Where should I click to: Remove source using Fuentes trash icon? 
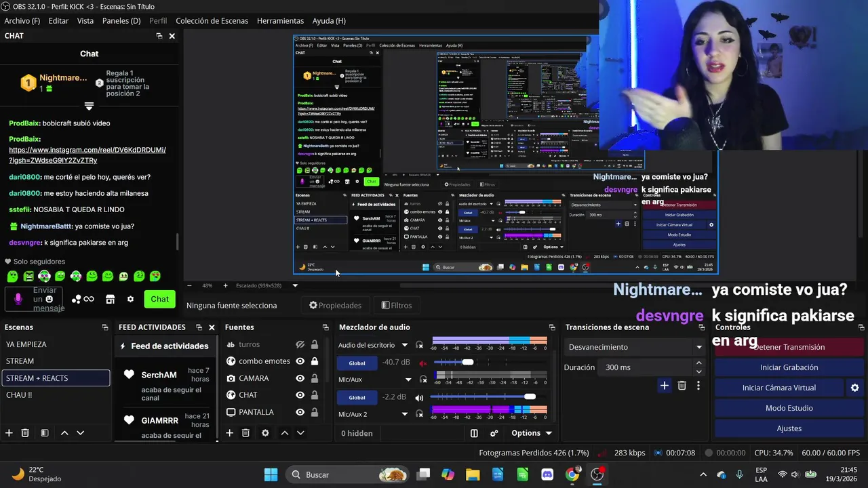[245, 433]
